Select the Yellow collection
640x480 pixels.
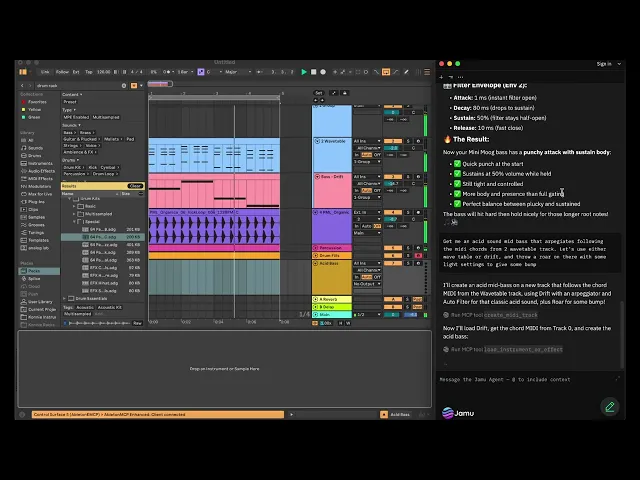34,109
